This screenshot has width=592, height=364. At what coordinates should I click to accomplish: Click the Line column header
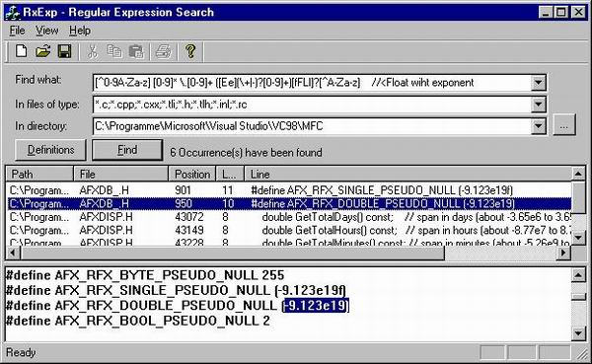407,174
